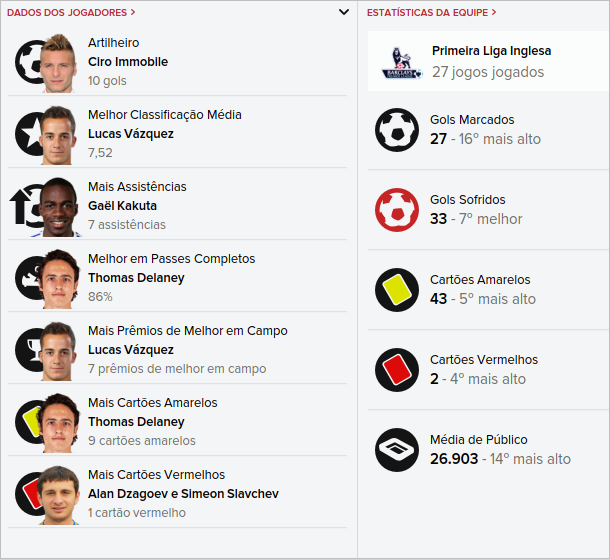Click the red goals conceded football icon
The width and height of the screenshot is (610, 559).
(x=397, y=210)
